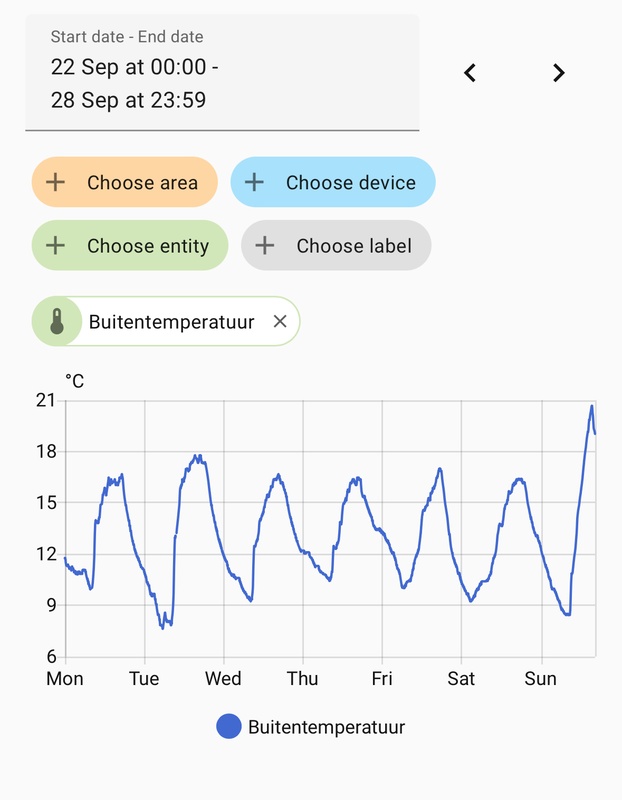The height and width of the screenshot is (800, 622).
Task: Open the Choose device selector
Action: (x=350, y=182)
